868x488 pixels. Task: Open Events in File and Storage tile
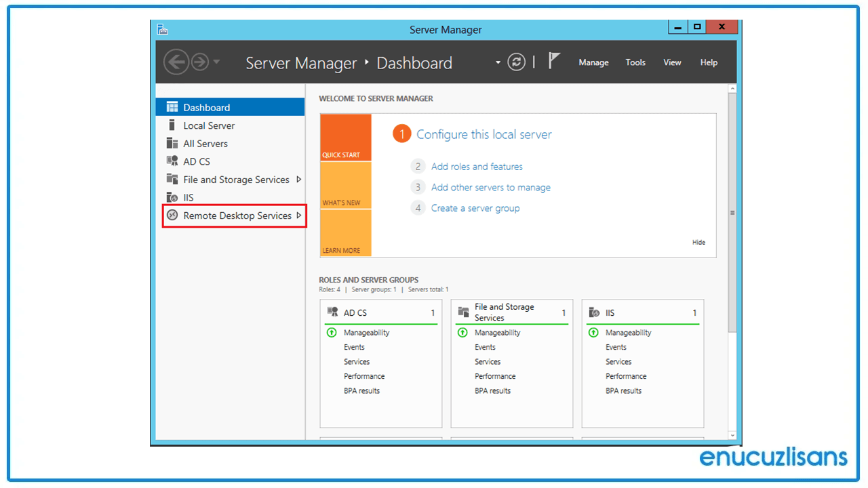coord(485,347)
